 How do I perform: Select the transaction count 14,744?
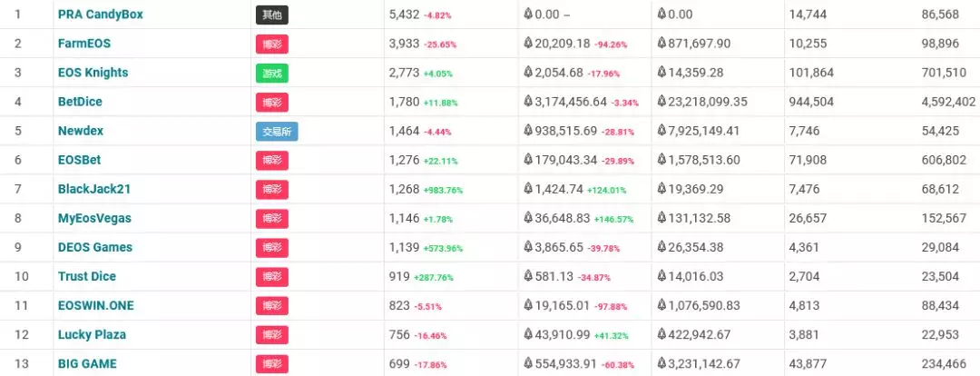point(808,14)
